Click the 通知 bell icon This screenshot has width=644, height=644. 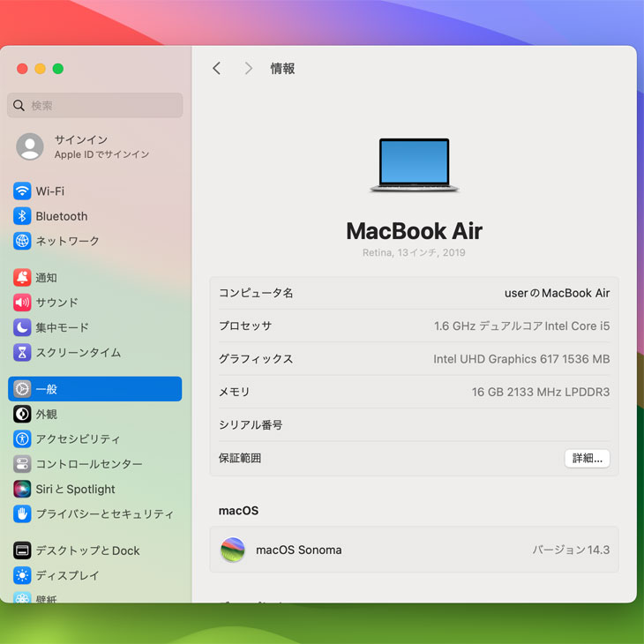click(22, 278)
